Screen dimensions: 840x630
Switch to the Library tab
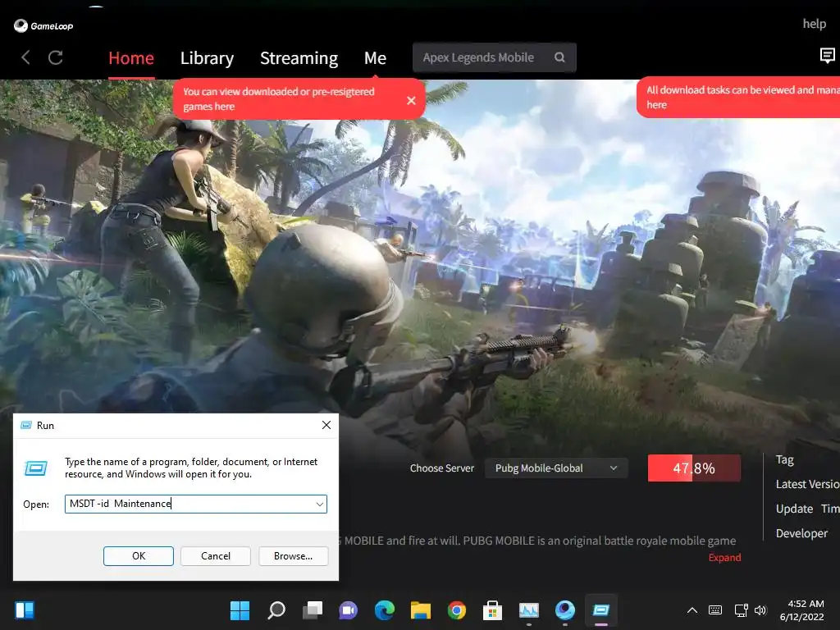(207, 58)
